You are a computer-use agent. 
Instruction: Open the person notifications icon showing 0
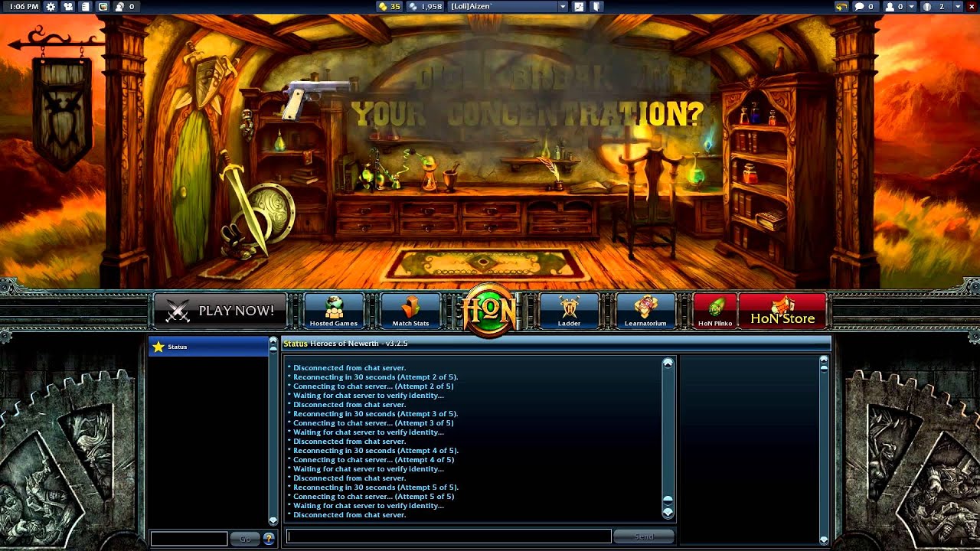125,6
